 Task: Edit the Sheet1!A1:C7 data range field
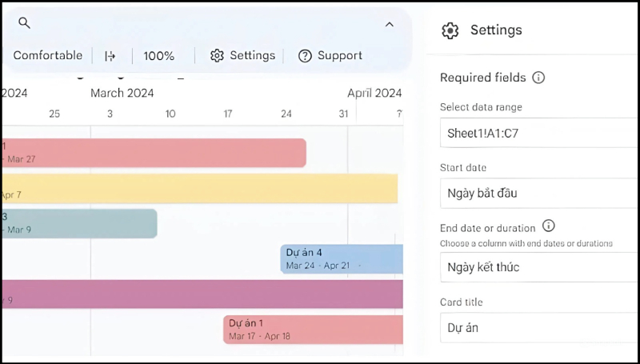538,133
